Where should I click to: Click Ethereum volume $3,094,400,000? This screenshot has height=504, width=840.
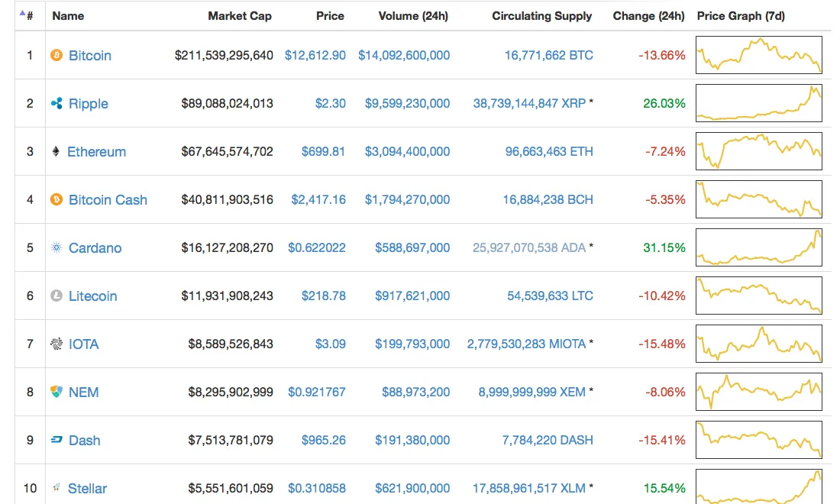407,151
